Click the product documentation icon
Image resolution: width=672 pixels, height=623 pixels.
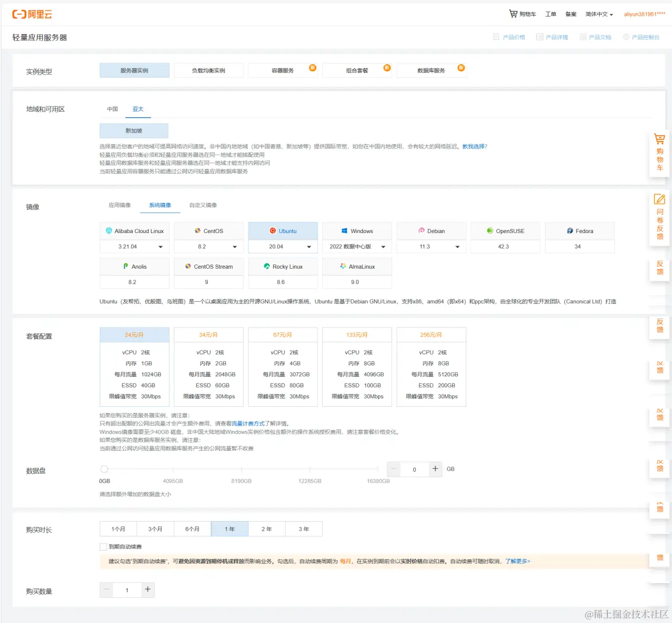click(x=583, y=37)
